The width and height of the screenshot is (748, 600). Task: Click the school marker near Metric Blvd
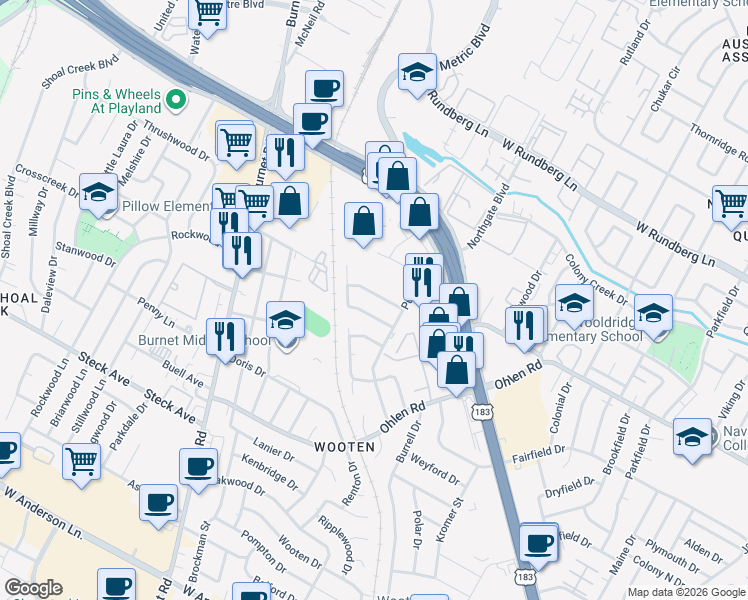(x=417, y=75)
